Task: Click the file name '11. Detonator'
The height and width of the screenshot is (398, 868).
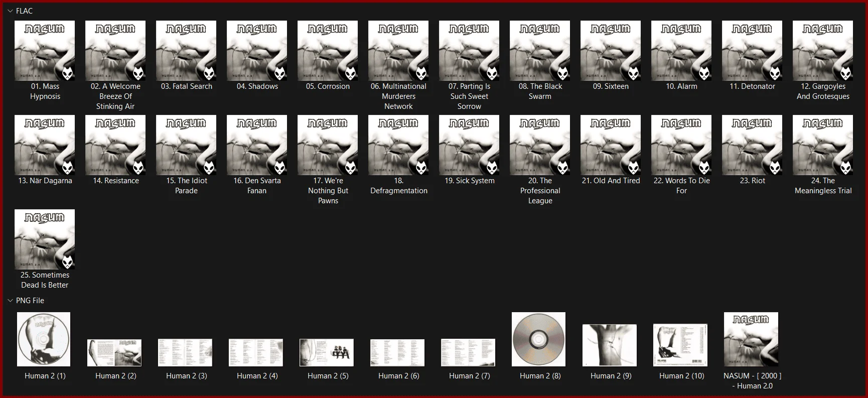Action: point(752,86)
